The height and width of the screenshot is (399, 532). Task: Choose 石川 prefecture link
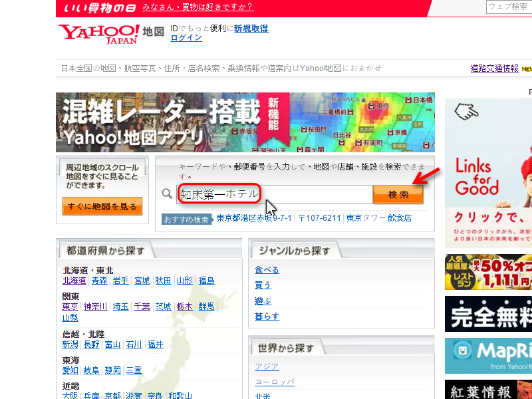point(134,344)
